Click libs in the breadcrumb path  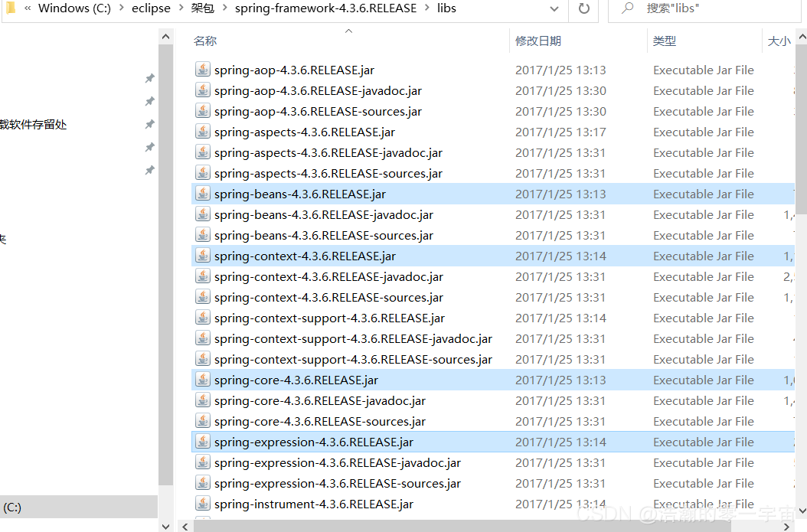[446, 8]
